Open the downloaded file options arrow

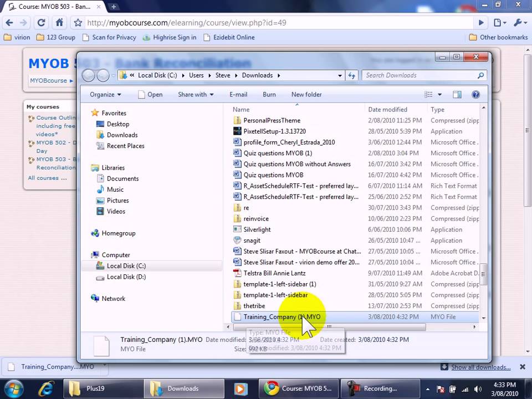click(105, 366)
